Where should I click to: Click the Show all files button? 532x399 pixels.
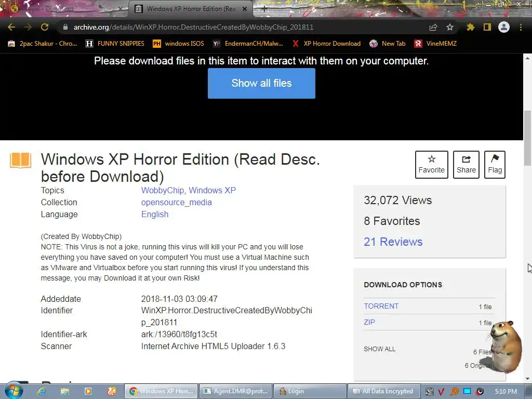pyautogui.click(x=261, y=83)
